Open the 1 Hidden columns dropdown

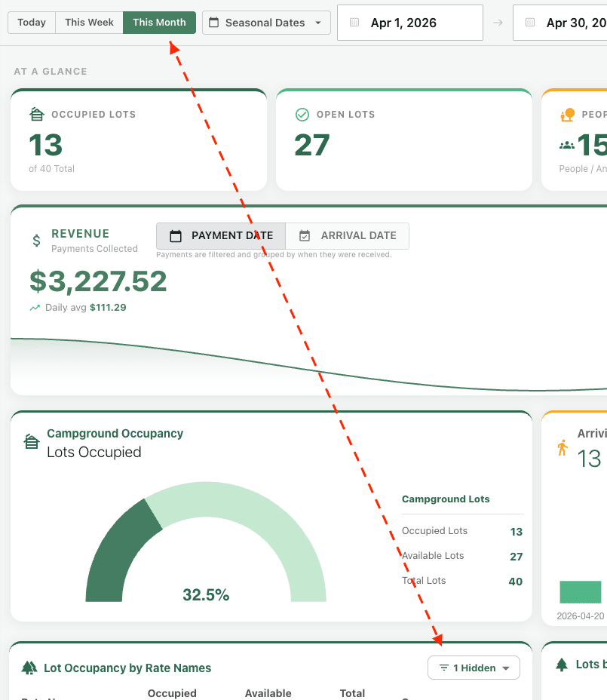click(474, 668)
